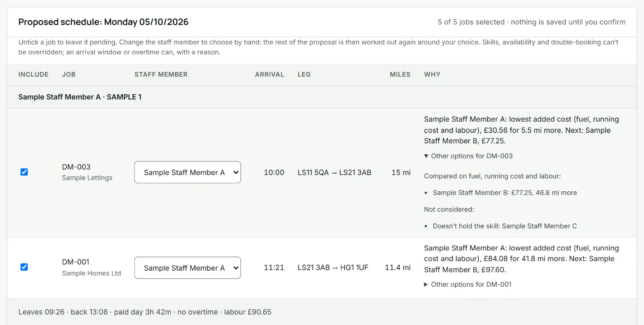Click the Doesn't hold the skill bullet

click(x=505, y=226)
